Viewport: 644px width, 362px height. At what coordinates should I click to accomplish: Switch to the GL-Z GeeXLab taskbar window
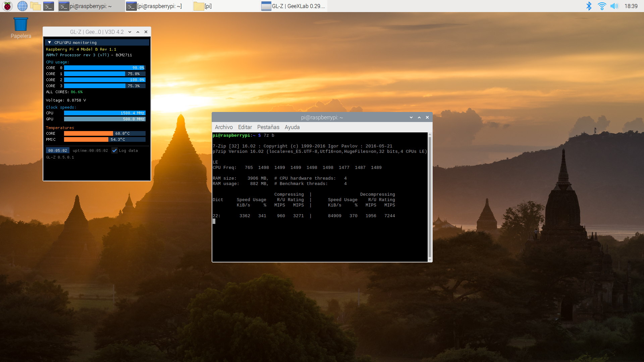(293, 6)
